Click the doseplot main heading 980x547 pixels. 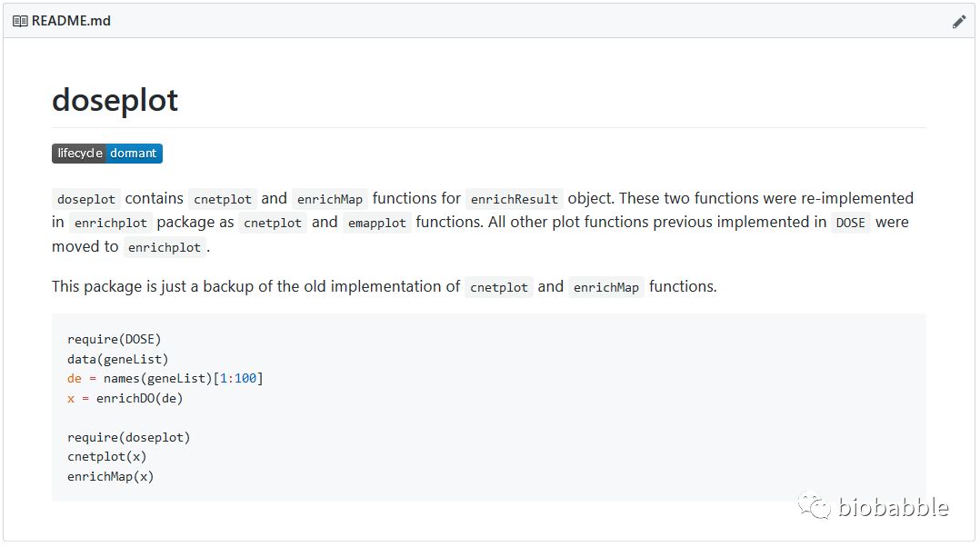pyautogui.click(x=115, y=100)
